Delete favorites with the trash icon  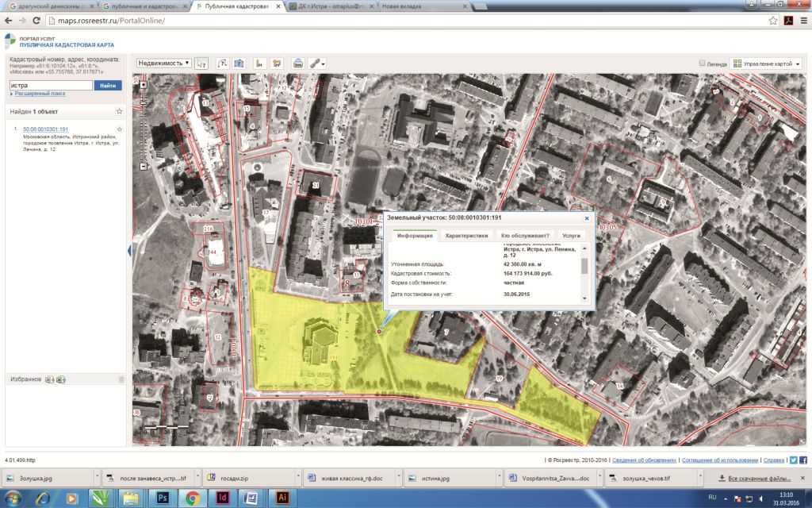(x=121, y=379)
